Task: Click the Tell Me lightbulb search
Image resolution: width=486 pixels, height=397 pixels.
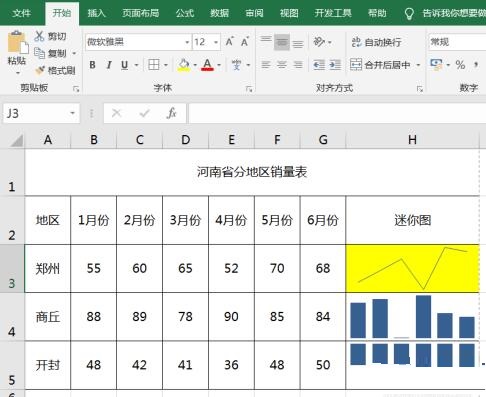Action: 409,14
